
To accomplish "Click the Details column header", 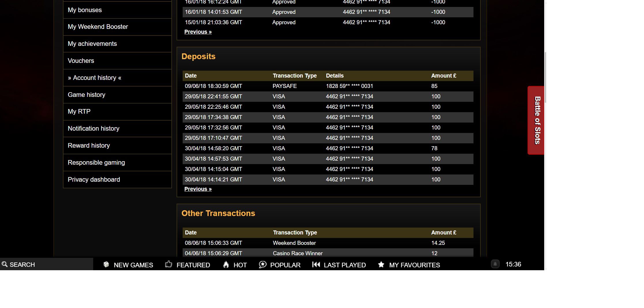I will [335, 76].
